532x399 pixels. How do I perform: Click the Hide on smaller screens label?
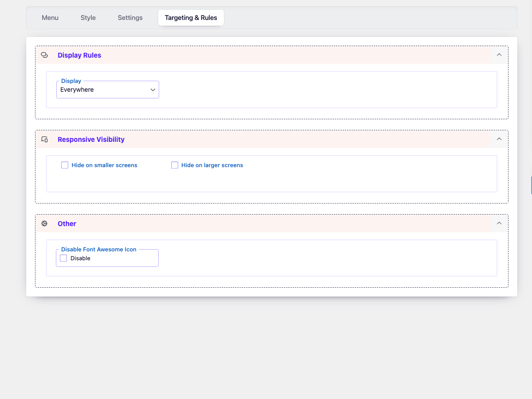[104, 165]
